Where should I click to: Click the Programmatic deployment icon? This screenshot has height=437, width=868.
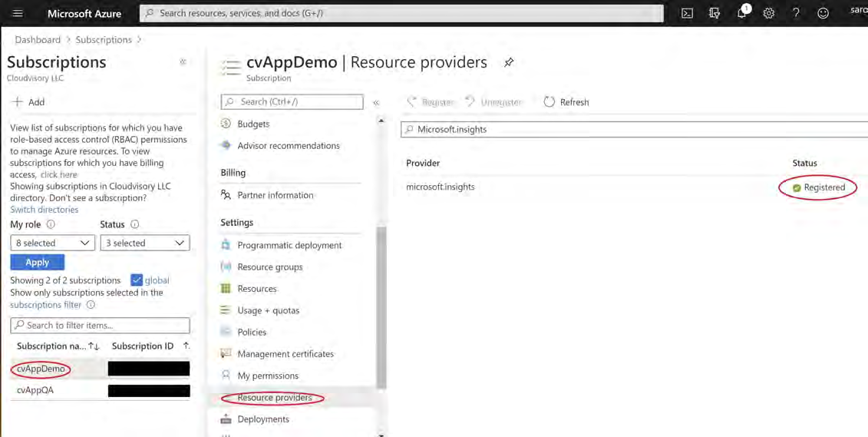click(226, 245)
